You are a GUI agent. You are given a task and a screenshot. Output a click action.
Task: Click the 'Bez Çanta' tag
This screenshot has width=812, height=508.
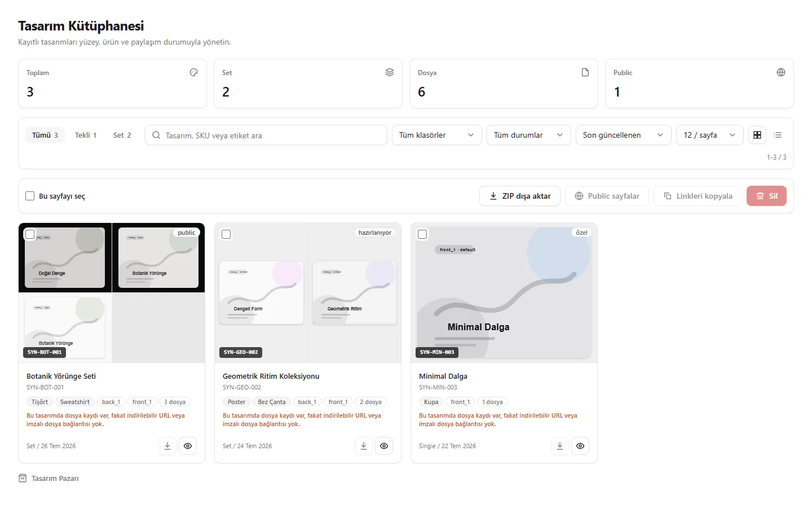click(x=272, y=402)
